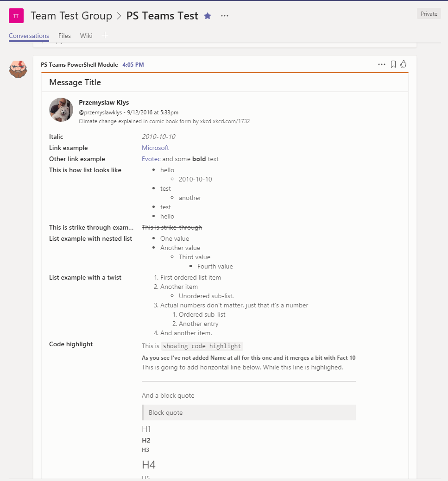Click the 4:05 PM message timestamp
The width and height of the screenshot is (448, 481).
pyautogui.click(x=133, y=65)
